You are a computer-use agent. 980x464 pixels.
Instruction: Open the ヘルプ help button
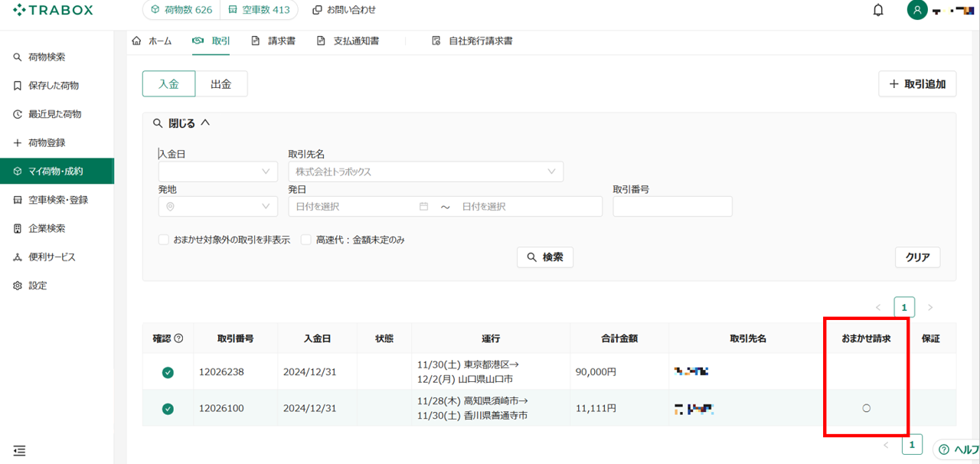958,449
